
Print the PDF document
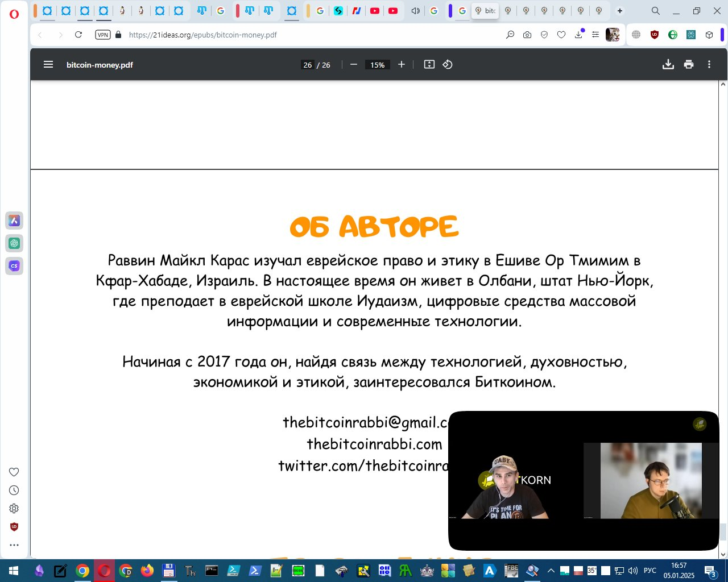(x=689, y=65)
